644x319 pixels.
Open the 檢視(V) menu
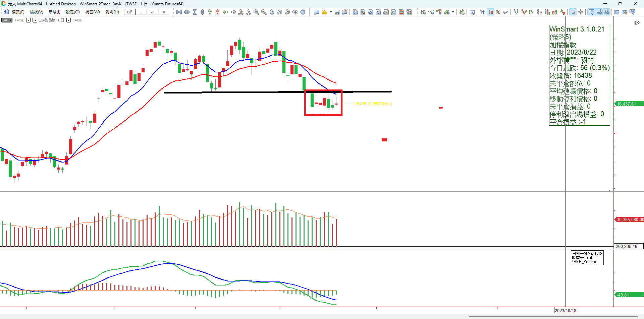click(x=37, y=12)
